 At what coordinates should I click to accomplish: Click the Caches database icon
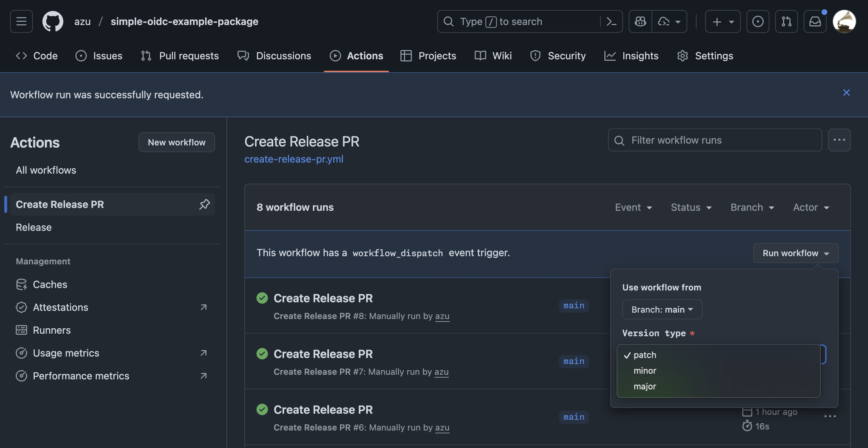21,284
